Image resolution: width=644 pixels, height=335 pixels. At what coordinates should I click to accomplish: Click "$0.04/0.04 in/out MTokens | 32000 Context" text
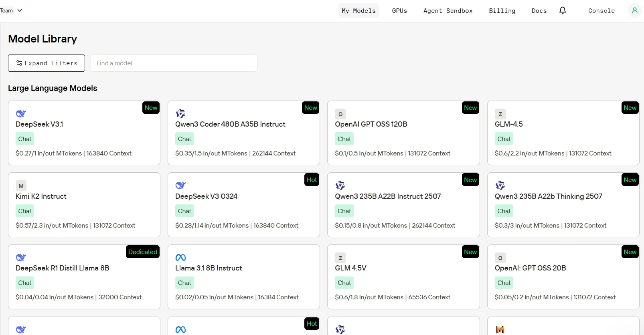[79, 297]
